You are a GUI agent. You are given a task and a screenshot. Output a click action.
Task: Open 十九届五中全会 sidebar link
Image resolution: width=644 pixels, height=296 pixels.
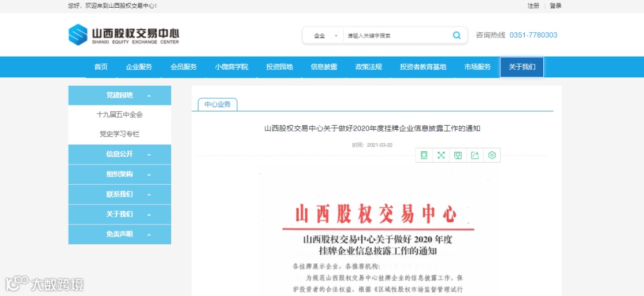point(119,115)
